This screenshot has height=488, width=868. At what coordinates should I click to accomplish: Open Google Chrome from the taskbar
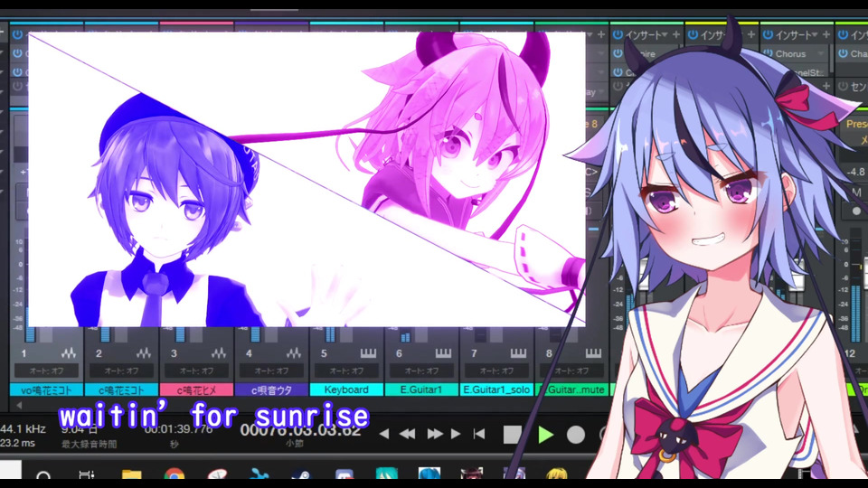[x=175, y=474]
